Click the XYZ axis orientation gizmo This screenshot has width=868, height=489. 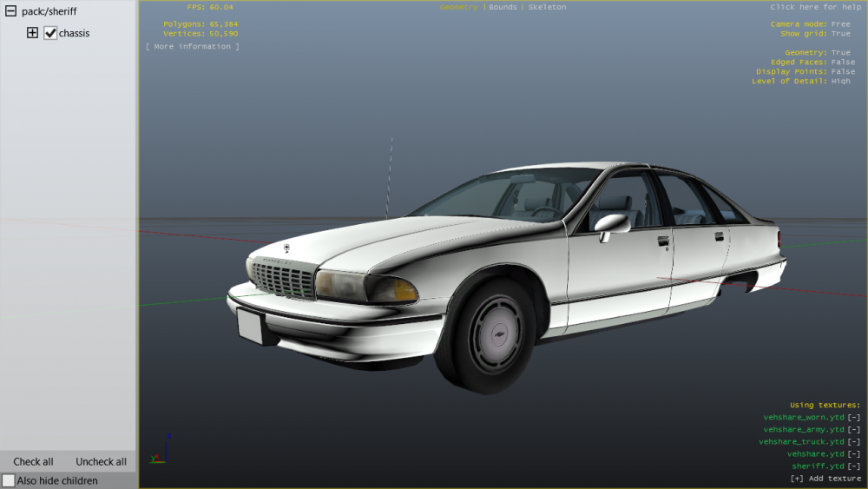(160, 449)
